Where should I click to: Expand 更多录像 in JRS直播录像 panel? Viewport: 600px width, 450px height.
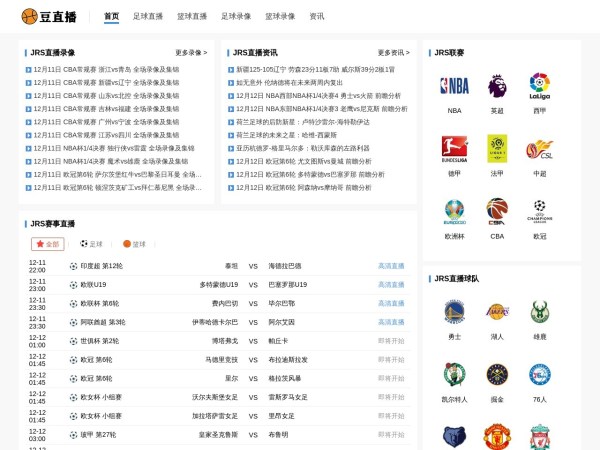pyautogui.click(x=191, y=52)
